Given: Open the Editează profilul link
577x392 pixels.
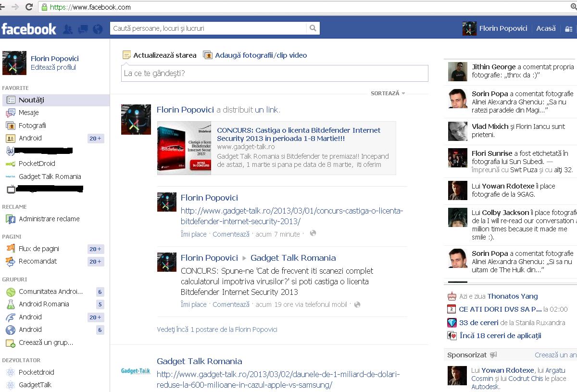Looking at the screenshot, I should coord(53,67).
